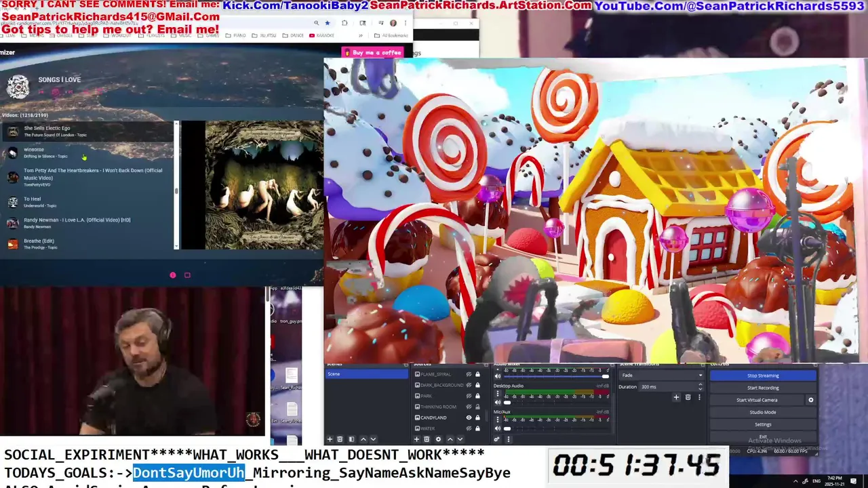This screenshot has height=488, width=868.
Task: Open Desktop Audio three-dot options
Action: click(498, 394)
